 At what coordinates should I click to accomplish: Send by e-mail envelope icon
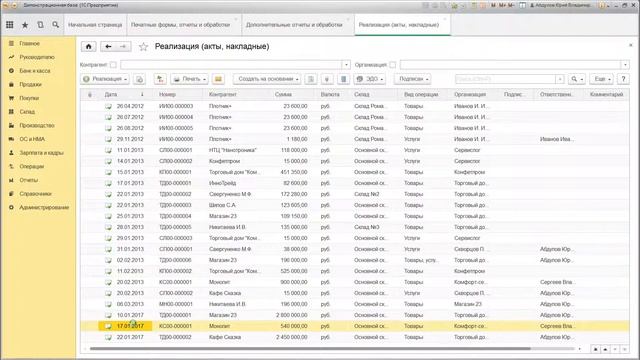(x=218, y=79)
